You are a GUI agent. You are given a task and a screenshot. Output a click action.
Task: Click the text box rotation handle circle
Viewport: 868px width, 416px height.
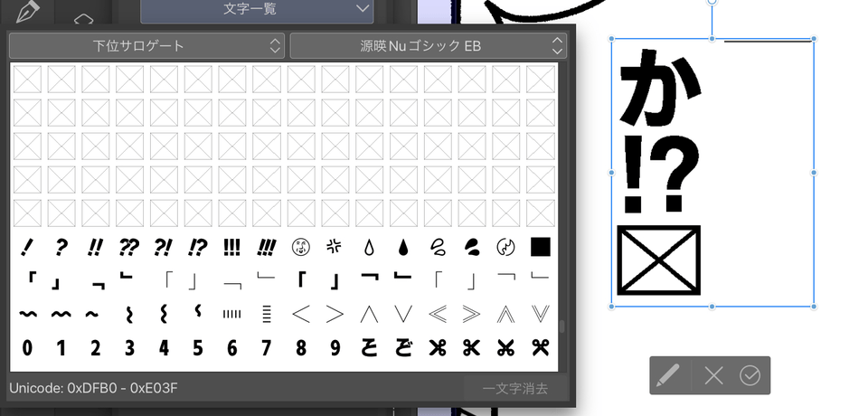point(712,1)
